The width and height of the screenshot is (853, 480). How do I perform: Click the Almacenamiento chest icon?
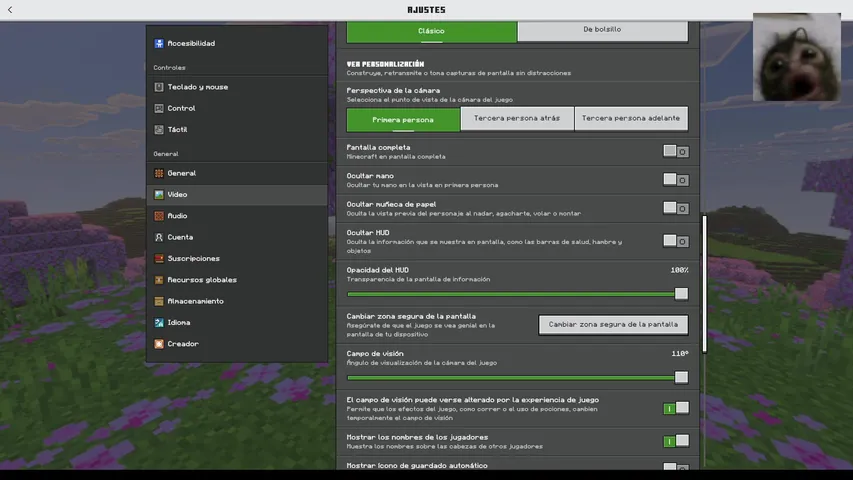(x=159, y=301)
